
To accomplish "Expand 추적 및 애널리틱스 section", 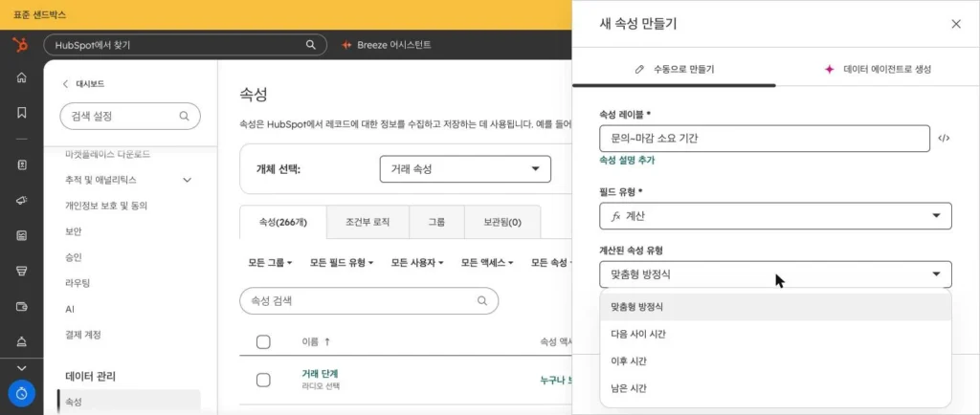I will (x=187, y=180).
